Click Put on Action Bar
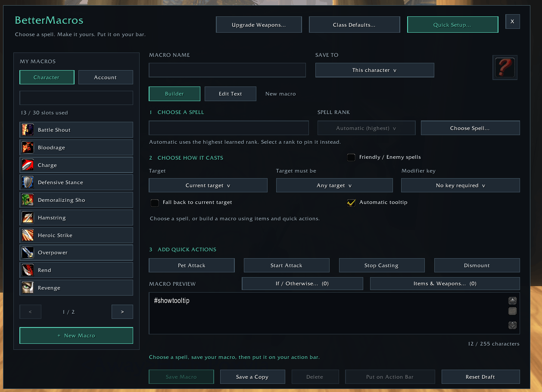 click(390, 377)
